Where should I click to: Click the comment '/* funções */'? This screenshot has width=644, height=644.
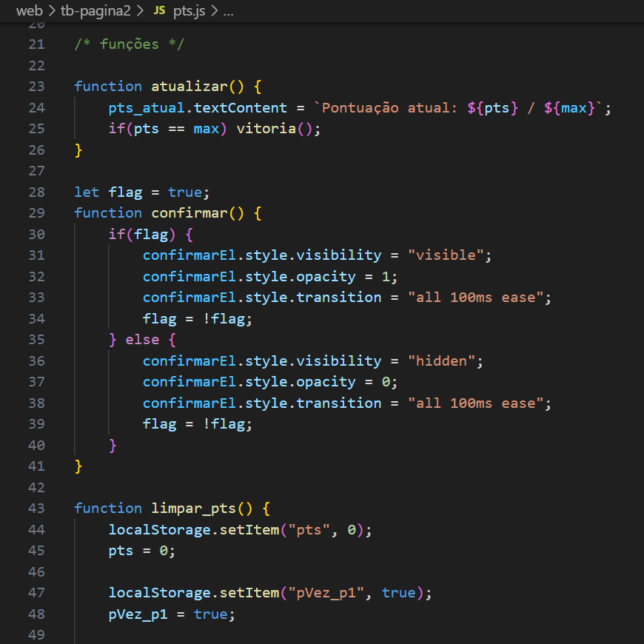(130, 44)
